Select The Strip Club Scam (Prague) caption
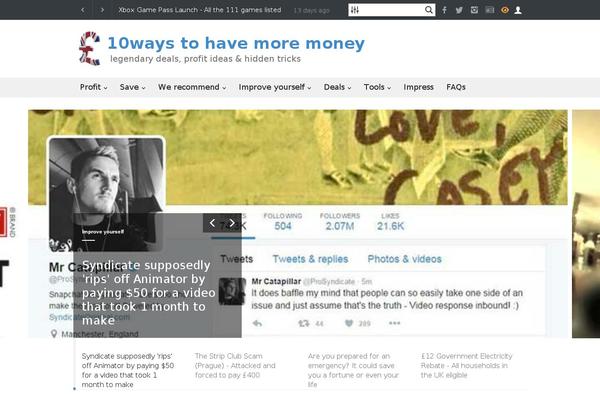600x400 pixels. (235, 366)
